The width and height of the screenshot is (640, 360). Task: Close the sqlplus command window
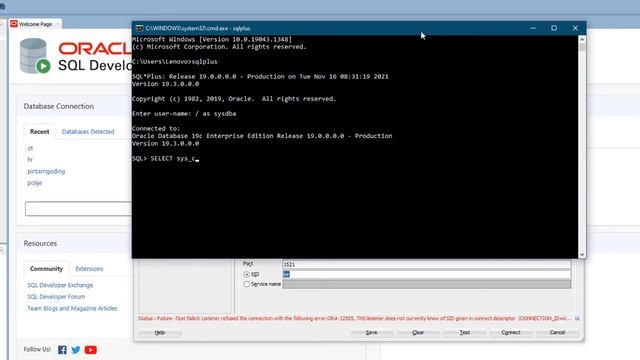(575, 28)
